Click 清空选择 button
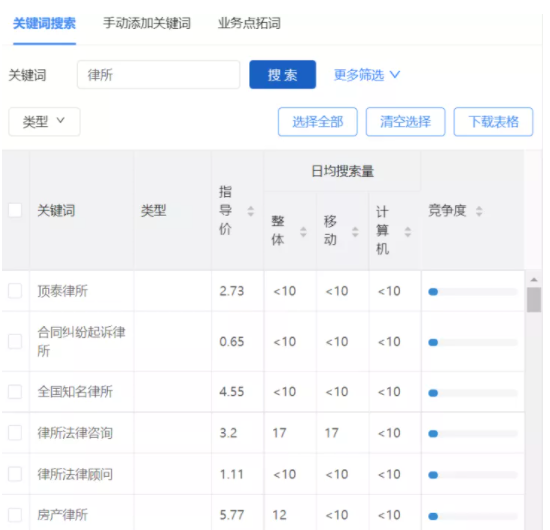 (x=405, y=122)
